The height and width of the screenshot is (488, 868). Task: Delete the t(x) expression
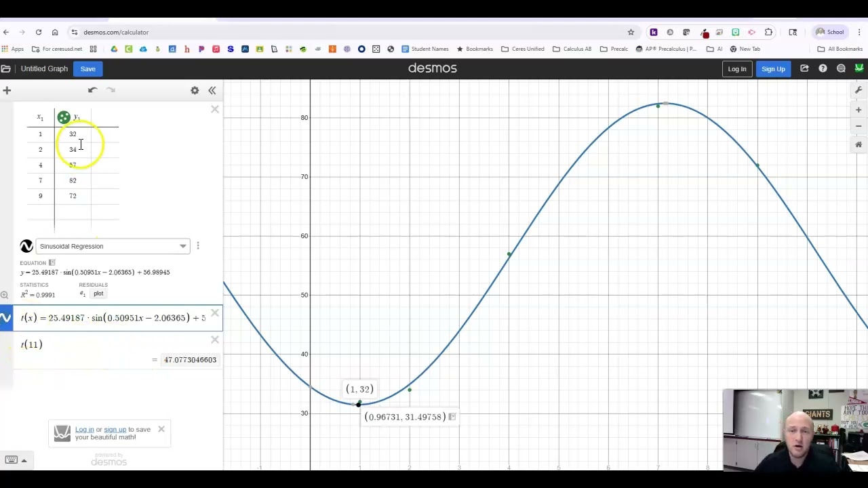(x=215, y=313)
